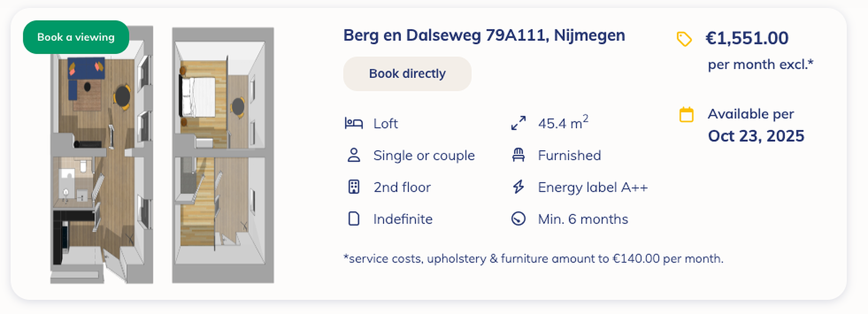This screenshot has height=314, width=868.
Task: Click the Oct 23, 2025 availability date
Action: coord(756,136)
